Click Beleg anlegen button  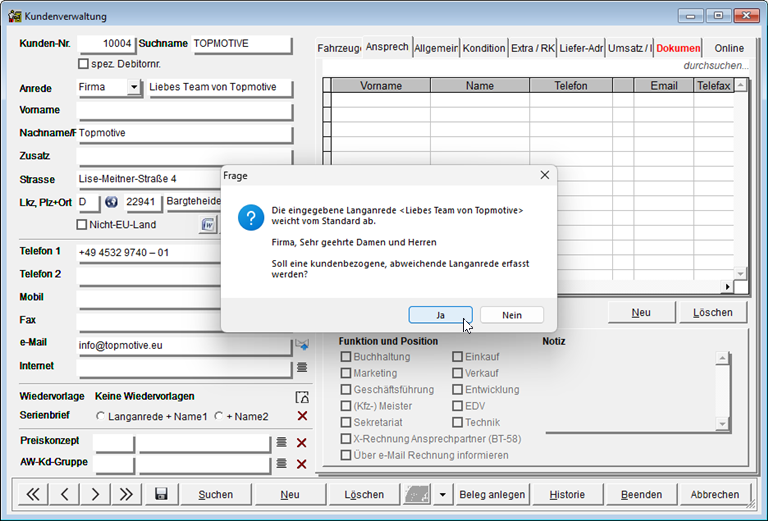coord(492,494)
